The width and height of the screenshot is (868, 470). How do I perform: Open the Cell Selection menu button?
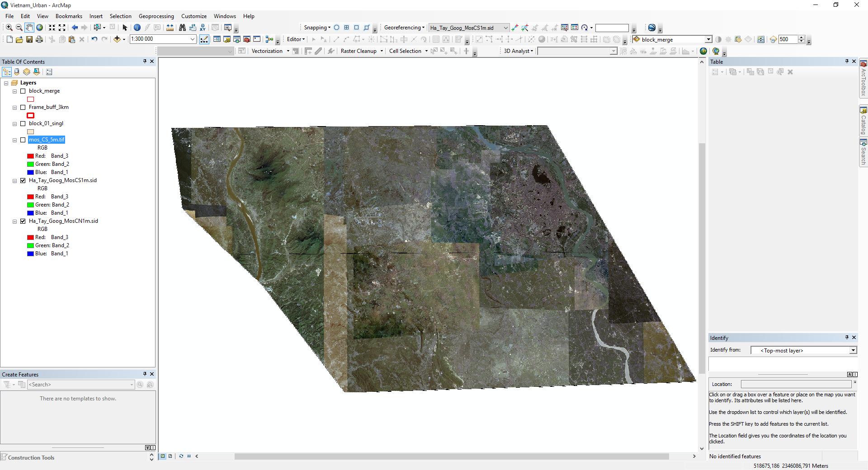[x=408, y=51]
